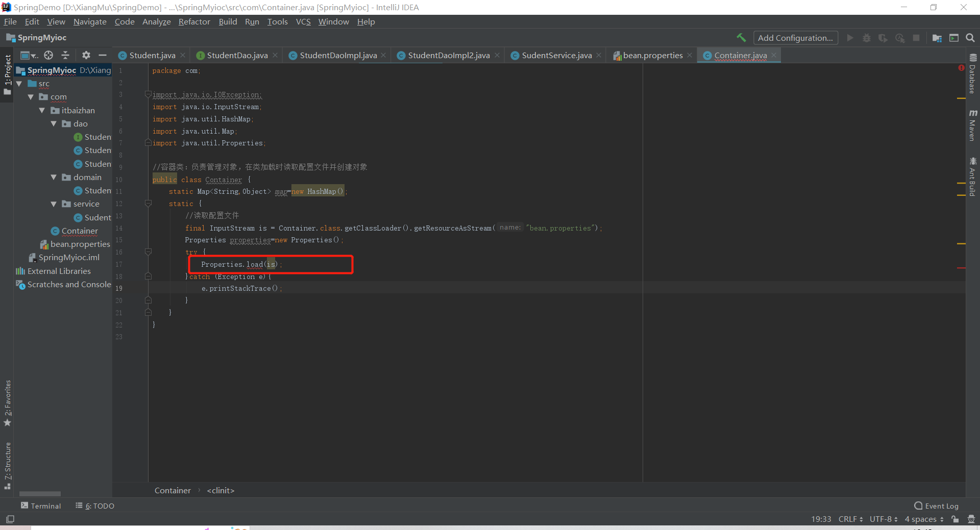Collapse the service package
The height and width of the screenshot is (530, 980).
54,204
